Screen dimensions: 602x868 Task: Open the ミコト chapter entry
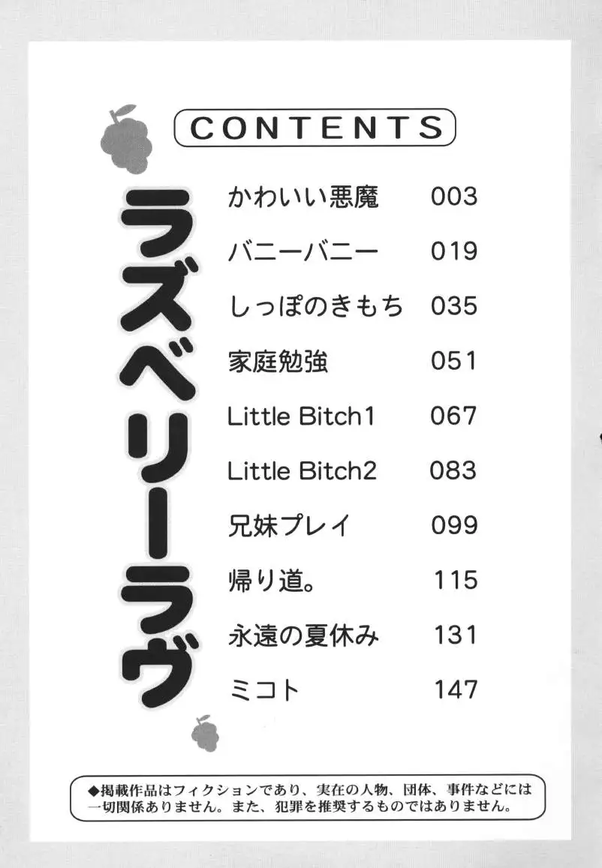point(263,690)
